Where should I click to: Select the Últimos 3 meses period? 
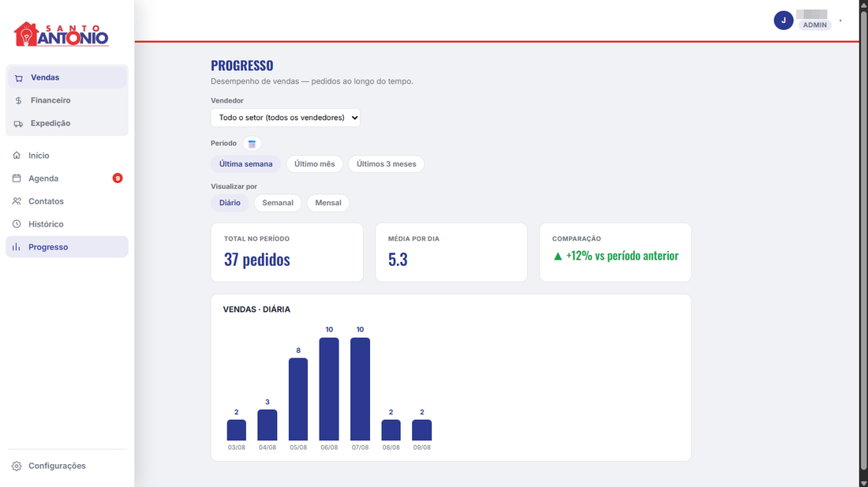coord(387,164)
